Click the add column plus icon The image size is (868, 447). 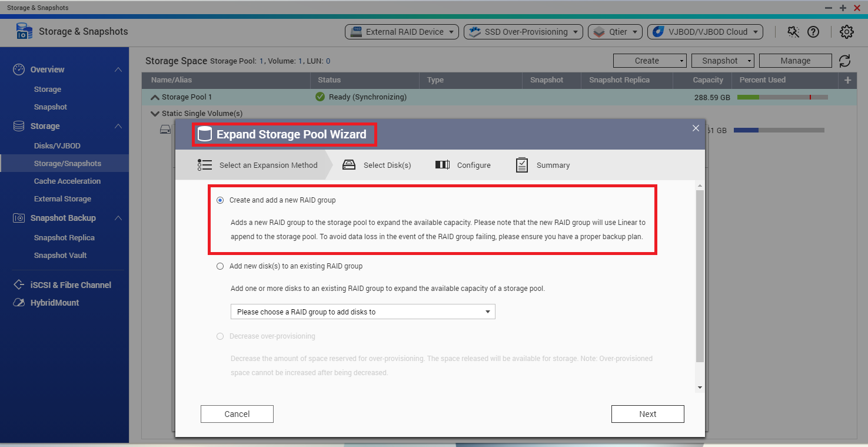pos(847,80)
